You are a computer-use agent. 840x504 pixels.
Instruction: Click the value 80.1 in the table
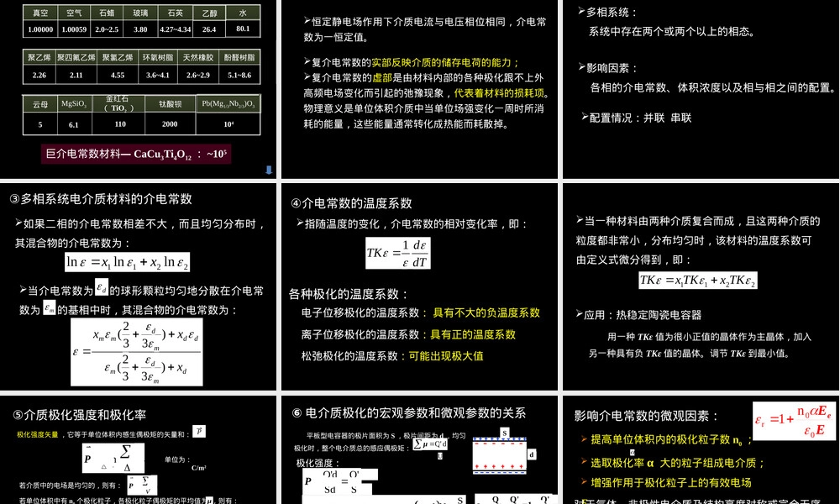click(x=243, y=29)
